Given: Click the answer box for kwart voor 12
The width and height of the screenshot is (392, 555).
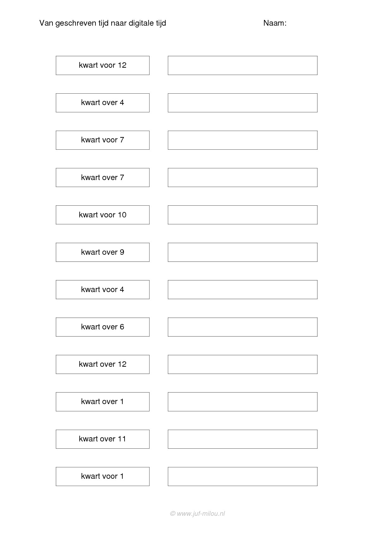Looking at the screenshot, I should [x=242, y=65].
